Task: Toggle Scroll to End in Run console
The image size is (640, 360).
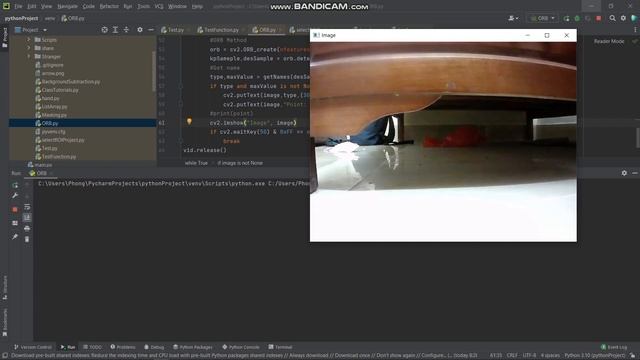Action: (27, 218)
